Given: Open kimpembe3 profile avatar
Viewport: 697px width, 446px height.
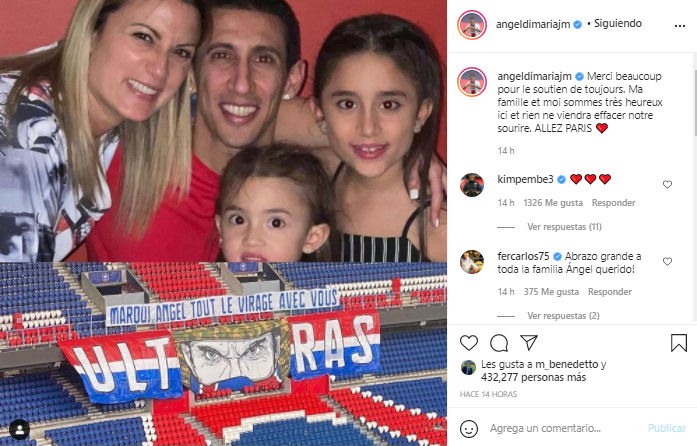Looking at the screenshot, I should coord(472,185).
